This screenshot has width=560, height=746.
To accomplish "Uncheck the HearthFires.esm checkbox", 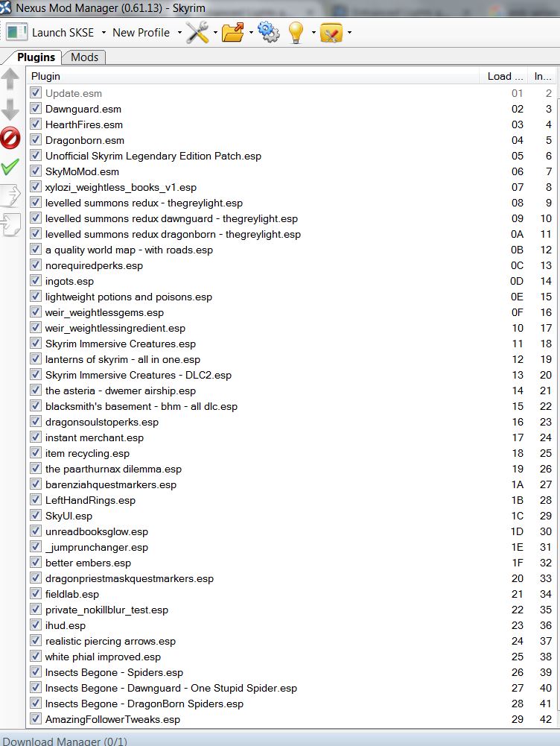I will click(x=36, y=124).
